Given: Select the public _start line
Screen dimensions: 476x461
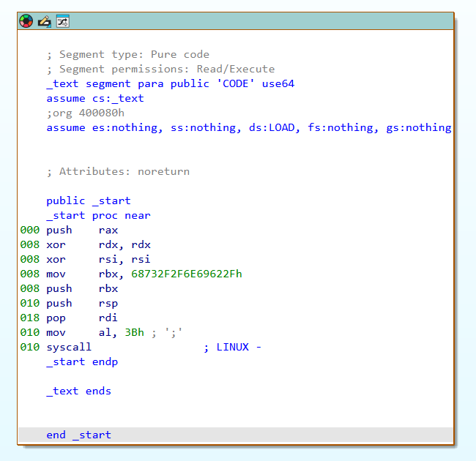Looking at the screenshot, I should pos(89,200).
